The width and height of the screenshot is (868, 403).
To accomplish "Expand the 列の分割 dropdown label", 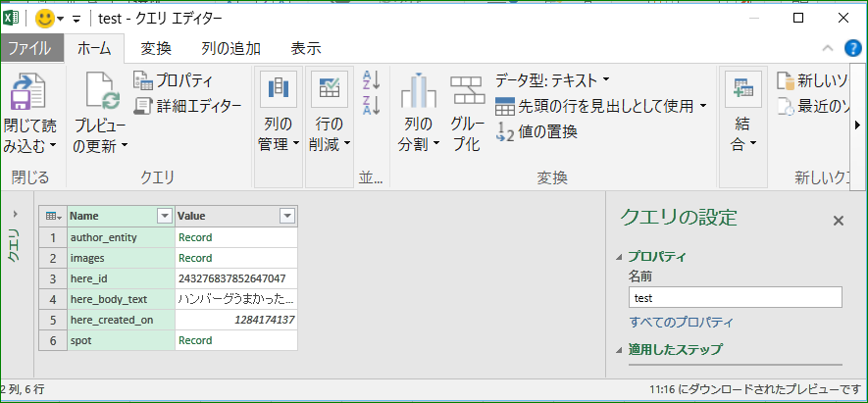I will pyautogui.click(x=419, y=134).
